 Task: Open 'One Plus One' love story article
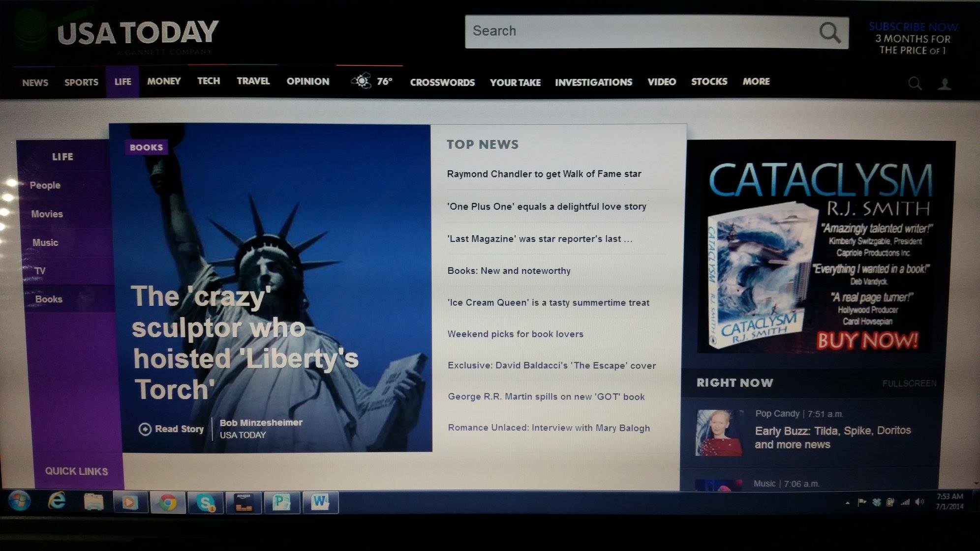click(x=547, y=206)
